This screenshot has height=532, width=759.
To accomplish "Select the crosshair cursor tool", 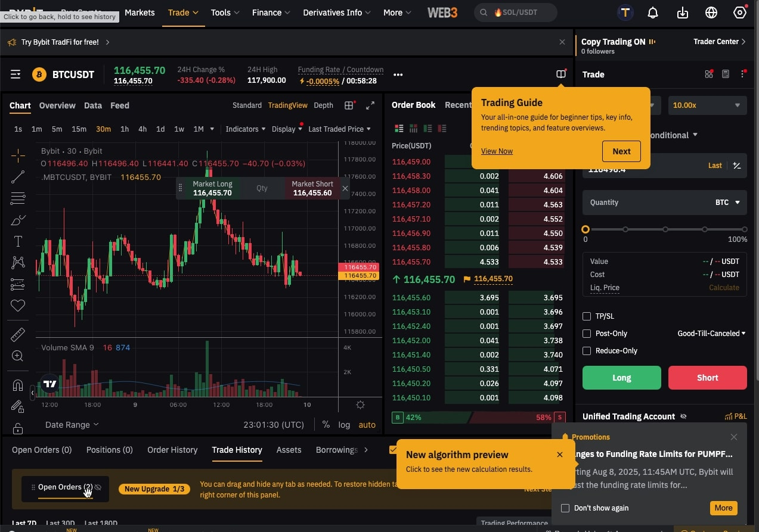I will click(x=18, y=155).
